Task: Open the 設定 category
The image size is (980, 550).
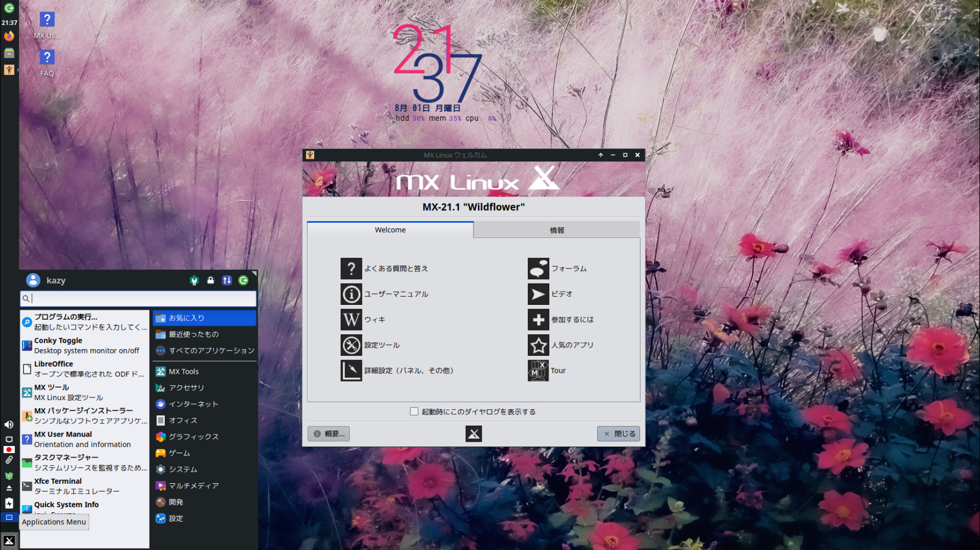Action: (x=204, y=519)
